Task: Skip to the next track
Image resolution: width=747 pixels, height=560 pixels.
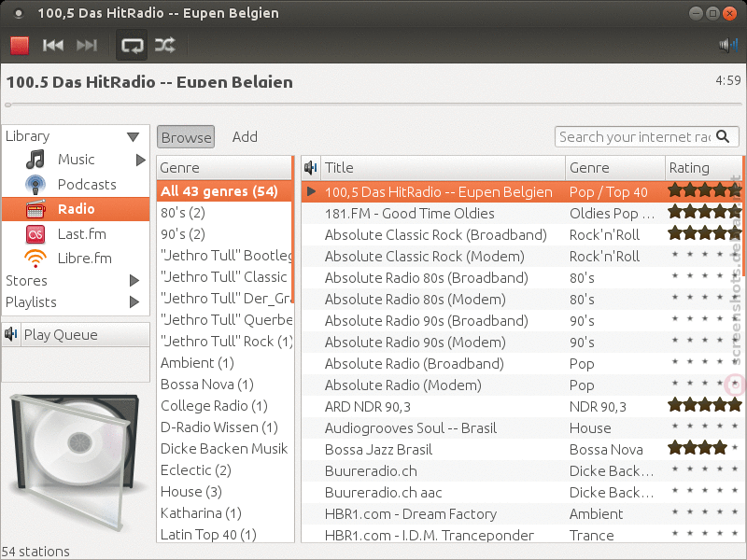Action: point(87,45)
